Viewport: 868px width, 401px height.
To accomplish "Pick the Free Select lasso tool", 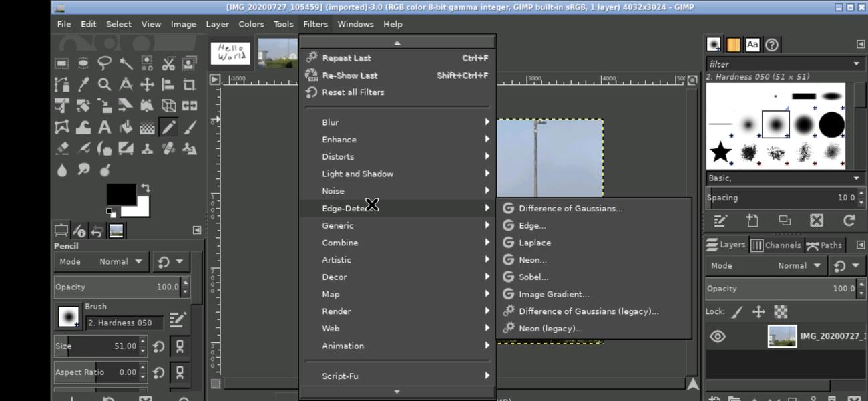I will [x=104, y=63].
